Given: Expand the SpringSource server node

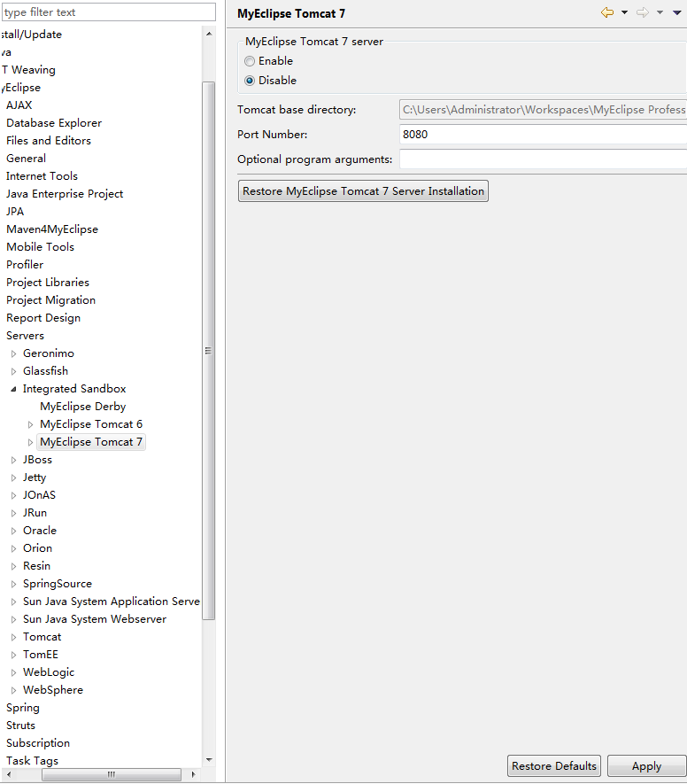Looking at the screenshot, I should pos(13,584).
